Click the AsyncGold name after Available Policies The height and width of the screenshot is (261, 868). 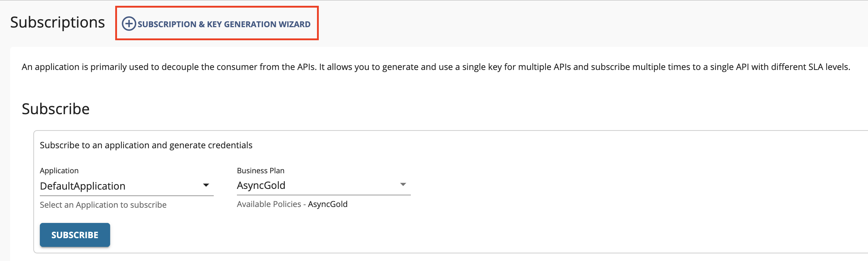click(328, 204)
